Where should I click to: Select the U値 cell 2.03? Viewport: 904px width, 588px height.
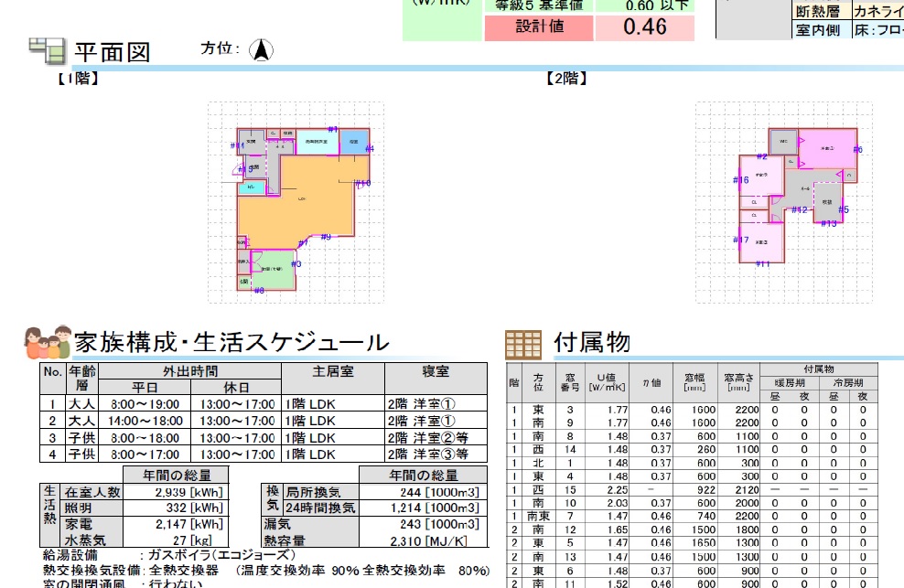click(607, 503)
